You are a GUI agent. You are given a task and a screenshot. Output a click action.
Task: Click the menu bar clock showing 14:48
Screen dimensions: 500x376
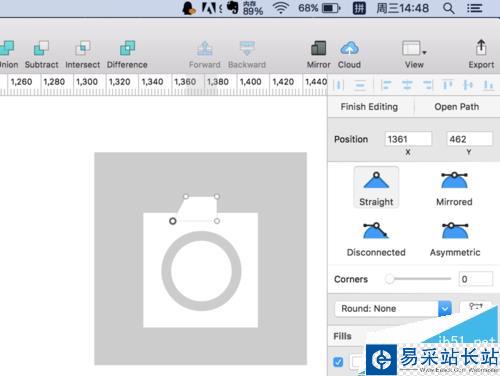(403, 8)
